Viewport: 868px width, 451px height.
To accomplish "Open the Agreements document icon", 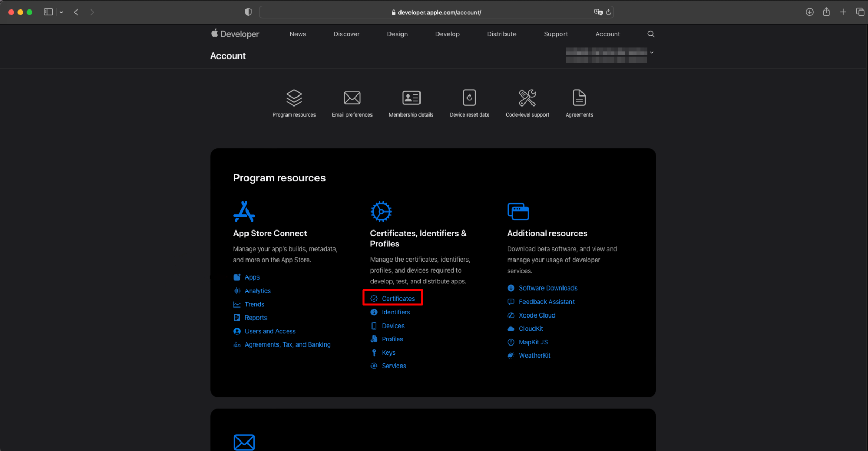I will tap(579, 98).
